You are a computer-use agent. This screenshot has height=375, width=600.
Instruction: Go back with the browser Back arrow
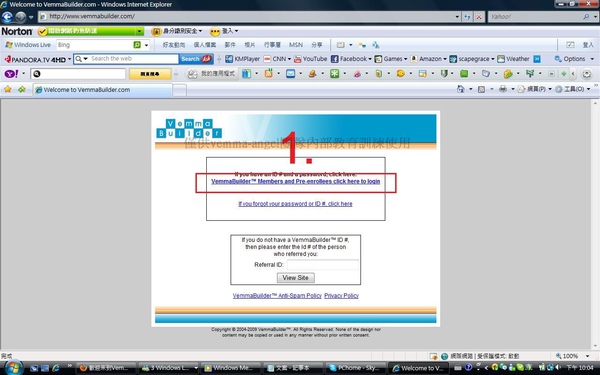click(7, 17)
